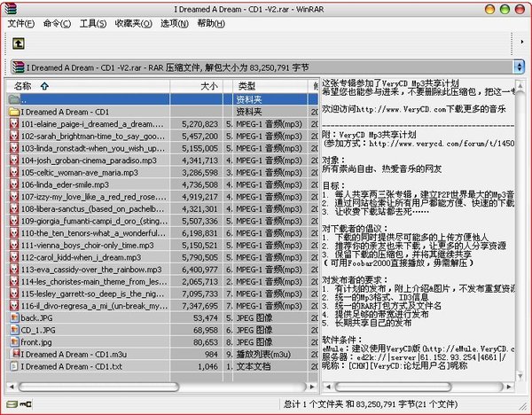The height and width of the screenshot is (415, 532).
Task: Click the CD1.txt text document icon
Action: 14,366
